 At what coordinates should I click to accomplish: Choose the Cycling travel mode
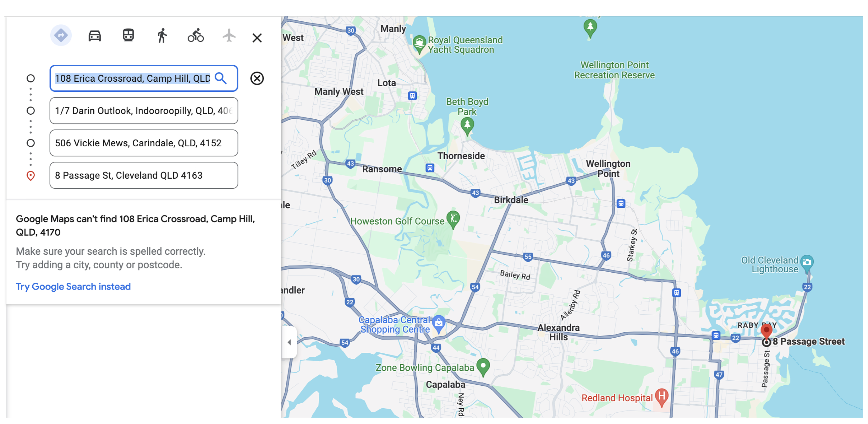click(195, 35)
